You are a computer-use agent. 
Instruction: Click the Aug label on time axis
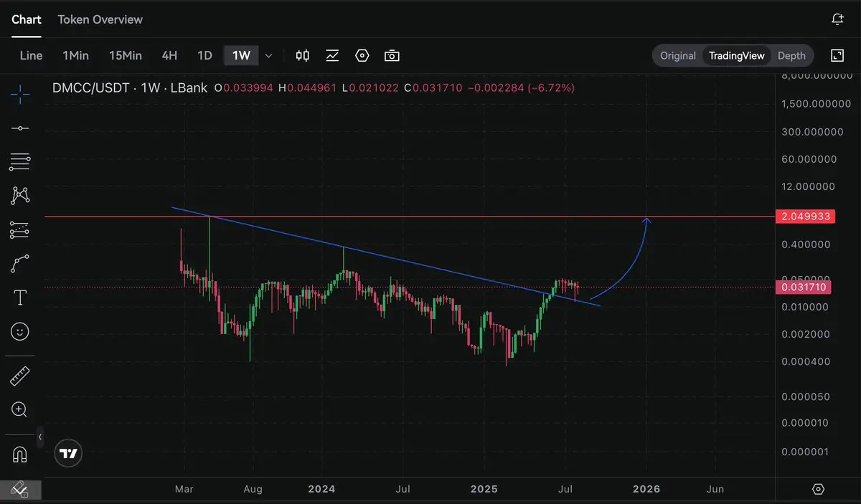click(x=253, y=489)
